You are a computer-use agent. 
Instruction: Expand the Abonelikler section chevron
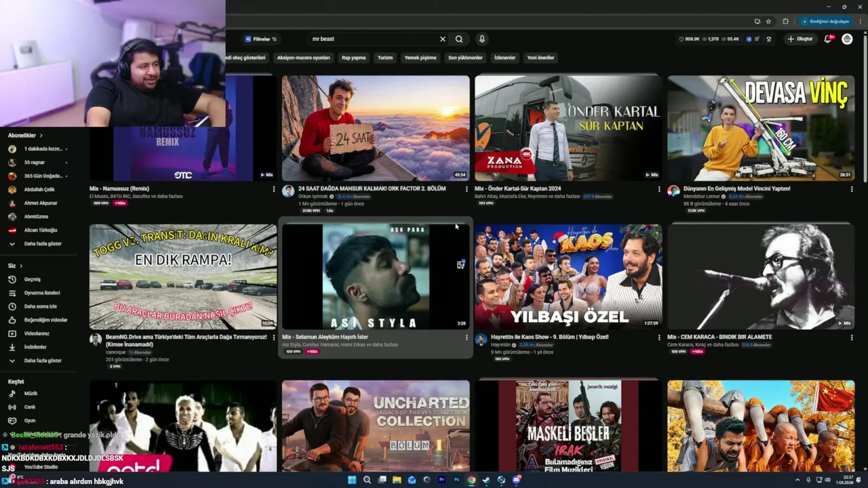(41, 136)
